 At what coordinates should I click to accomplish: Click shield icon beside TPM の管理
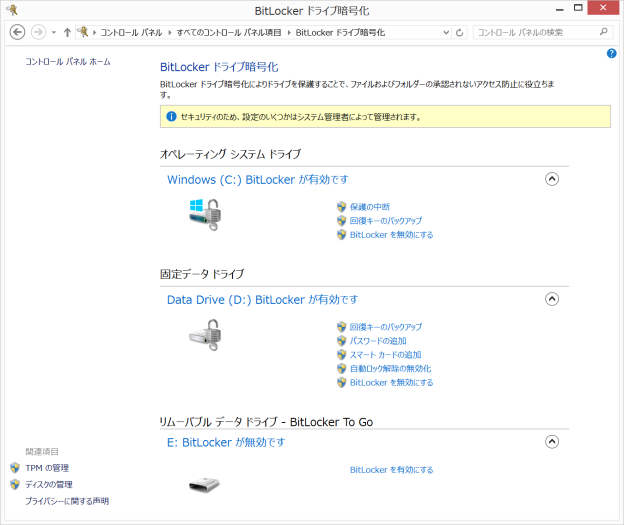point(15,468)
